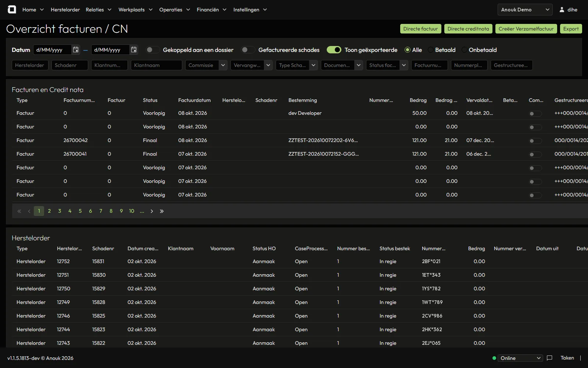Screen dimensions: 588x368
Task: Toggle Gefactureerde schades switch
Action: [x=248, y=50]
